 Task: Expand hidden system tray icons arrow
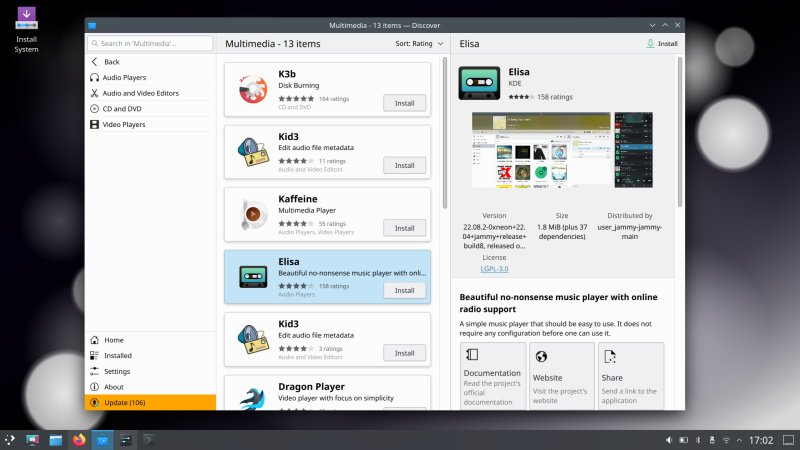click(x=739, y=440)
